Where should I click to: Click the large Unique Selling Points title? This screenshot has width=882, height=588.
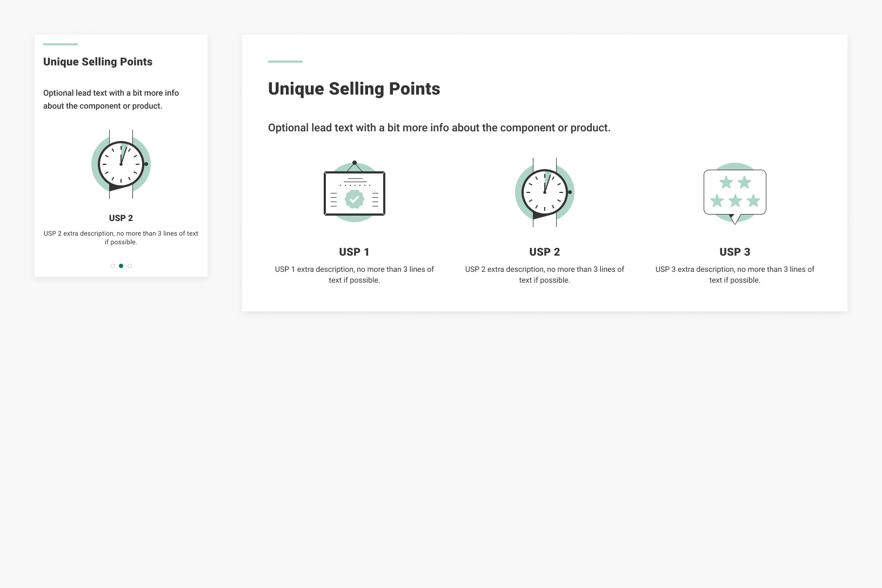coord(354,89)
